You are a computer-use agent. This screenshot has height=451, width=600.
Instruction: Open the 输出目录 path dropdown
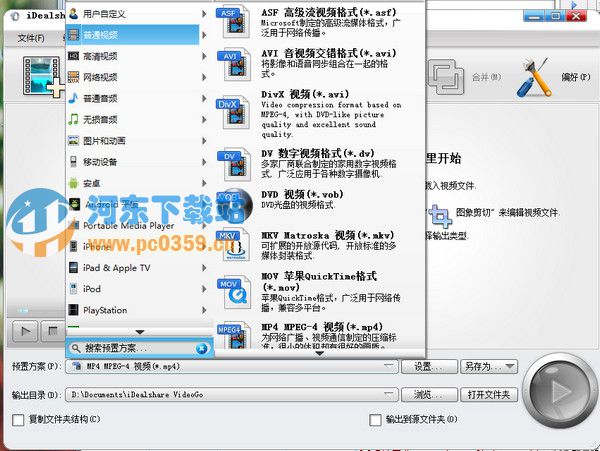232,394
